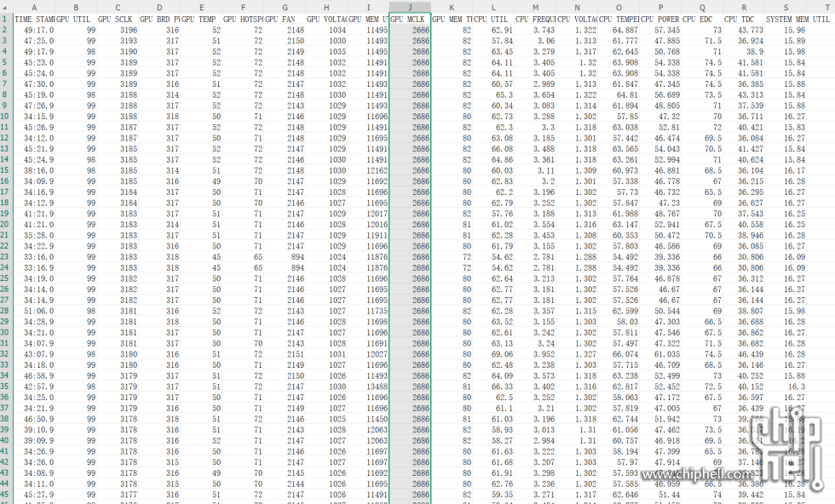The height and width of the screenshot is (504, 835).
Task: Click the "GPU MCLK" header cell
Action: coord(410,20)
